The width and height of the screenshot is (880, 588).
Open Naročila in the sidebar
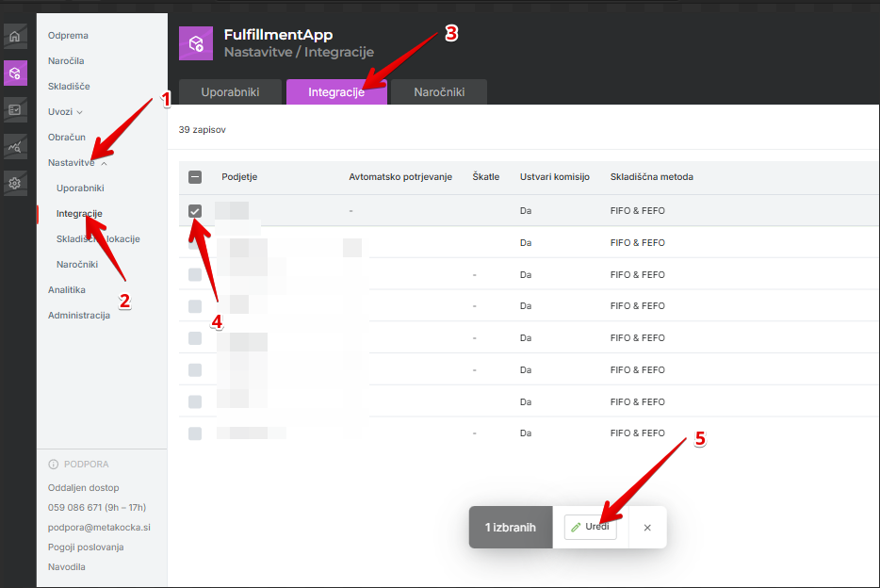pyautogui.click(x=66, y=60)
